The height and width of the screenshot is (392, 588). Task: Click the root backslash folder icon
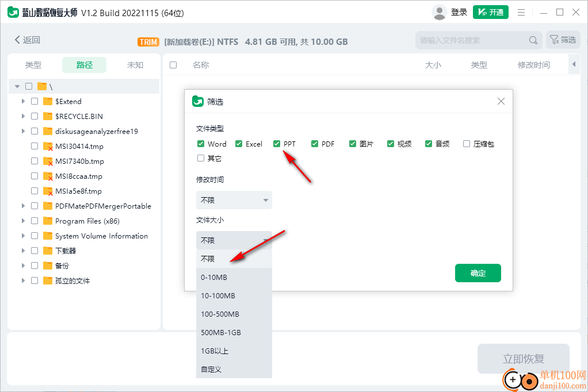point(42,87)
